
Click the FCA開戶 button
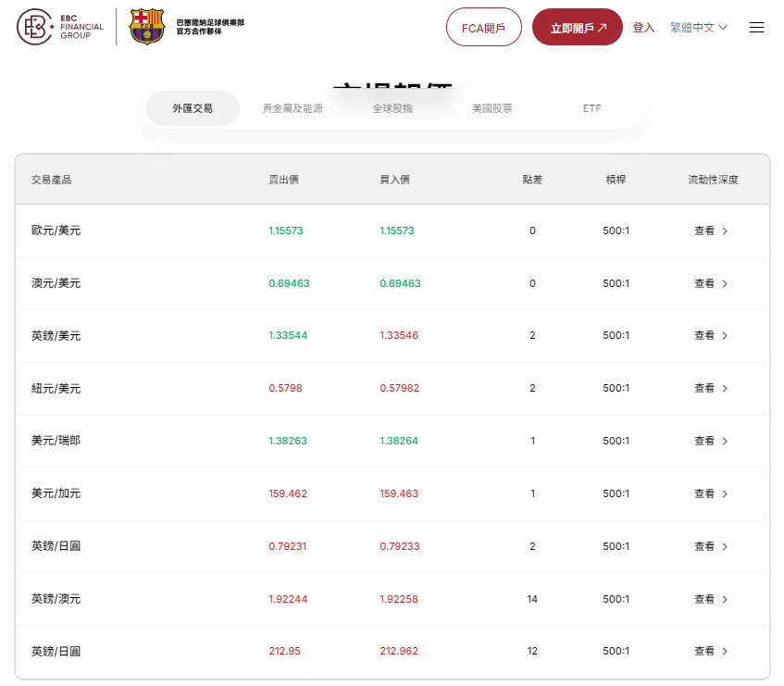[x=483, y=28]
